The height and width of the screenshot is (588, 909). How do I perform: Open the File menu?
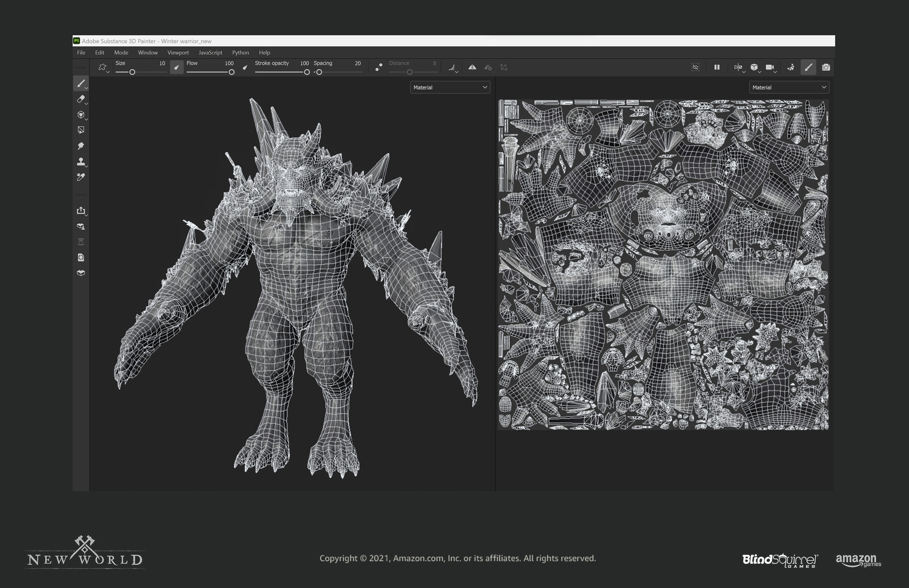pos(81,52)
